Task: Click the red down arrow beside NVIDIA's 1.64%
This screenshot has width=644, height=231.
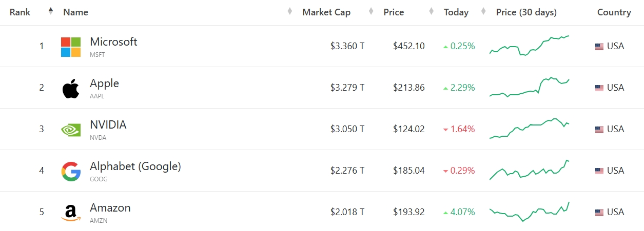Action: [x=445, y=130]
